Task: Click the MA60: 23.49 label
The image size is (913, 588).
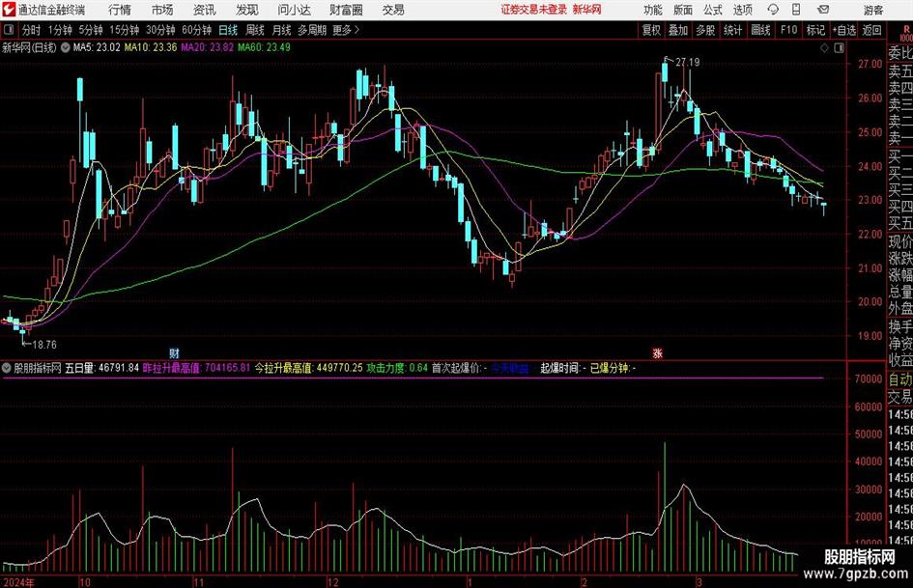Action: click(264, 47)
